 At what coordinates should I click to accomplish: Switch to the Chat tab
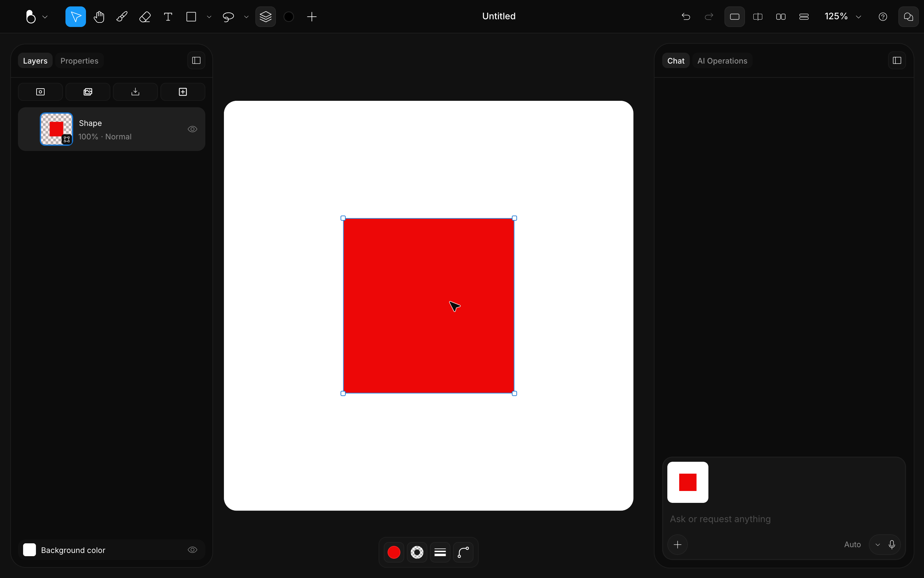click(675, 61)
